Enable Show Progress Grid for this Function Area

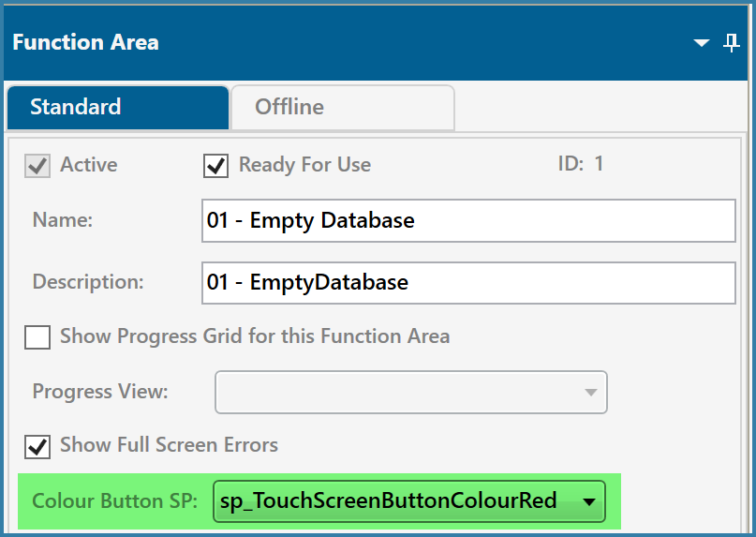pos(37,336)
